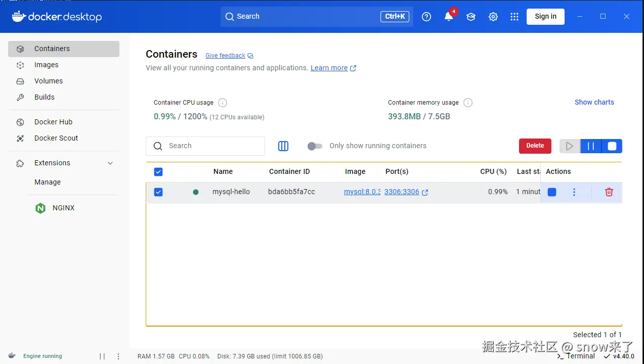Screen dimensions: 644x364
Task: Click the Sign in button
Action: coord(545,17)
